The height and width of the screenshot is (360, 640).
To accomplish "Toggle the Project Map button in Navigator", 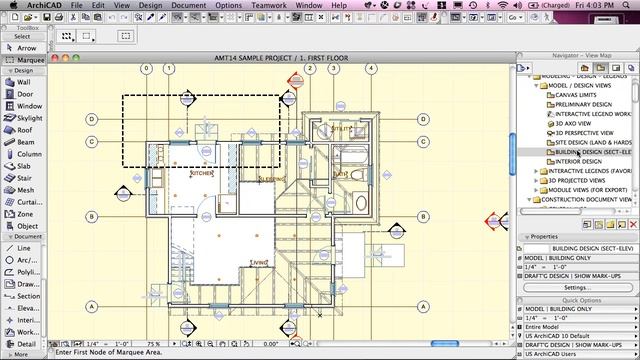I will tap(584, 68).
